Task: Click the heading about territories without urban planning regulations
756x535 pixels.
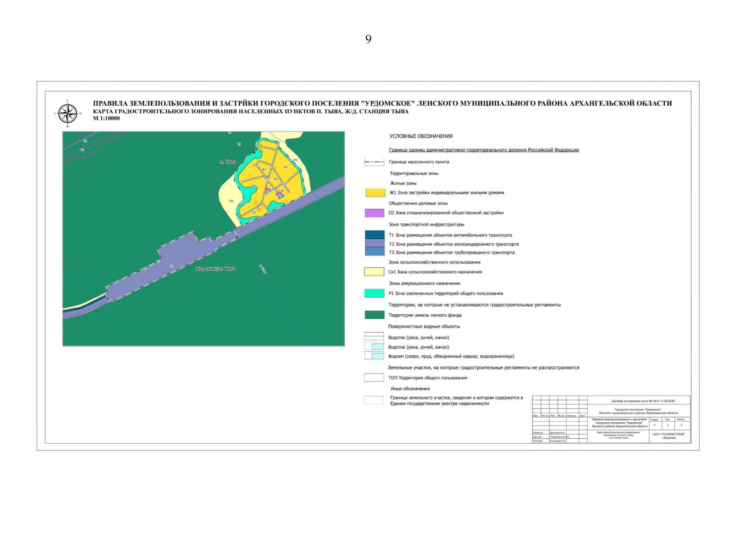Action: pos(474,305)
